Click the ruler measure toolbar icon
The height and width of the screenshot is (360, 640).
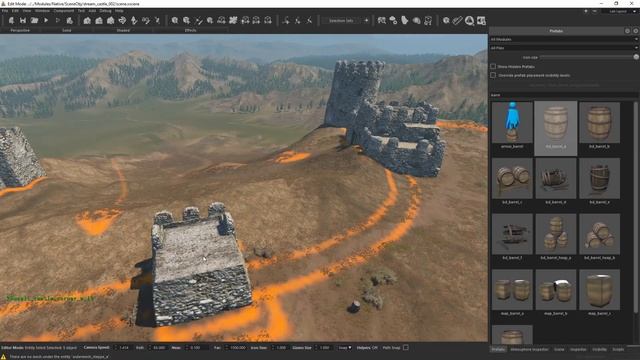(x=458, y=20)
